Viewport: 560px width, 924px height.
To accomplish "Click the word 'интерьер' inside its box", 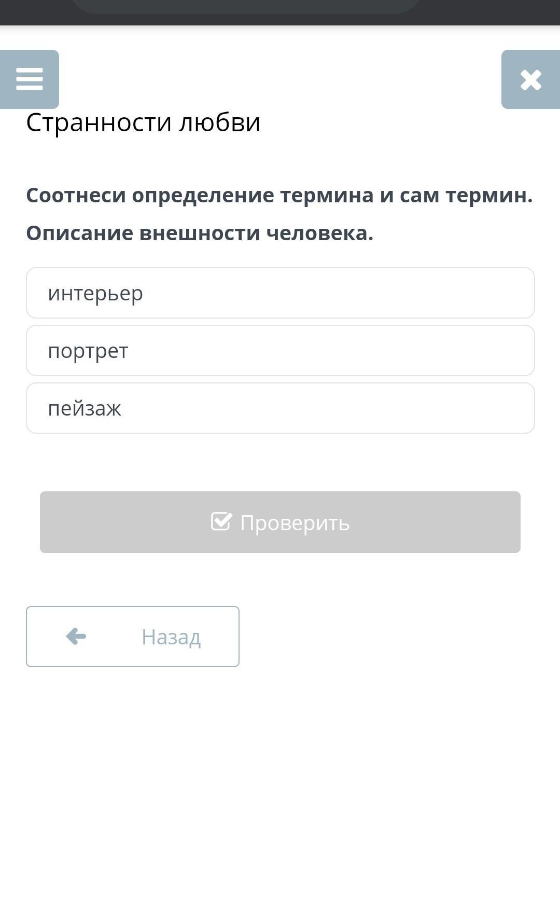I will coord(95,294).
